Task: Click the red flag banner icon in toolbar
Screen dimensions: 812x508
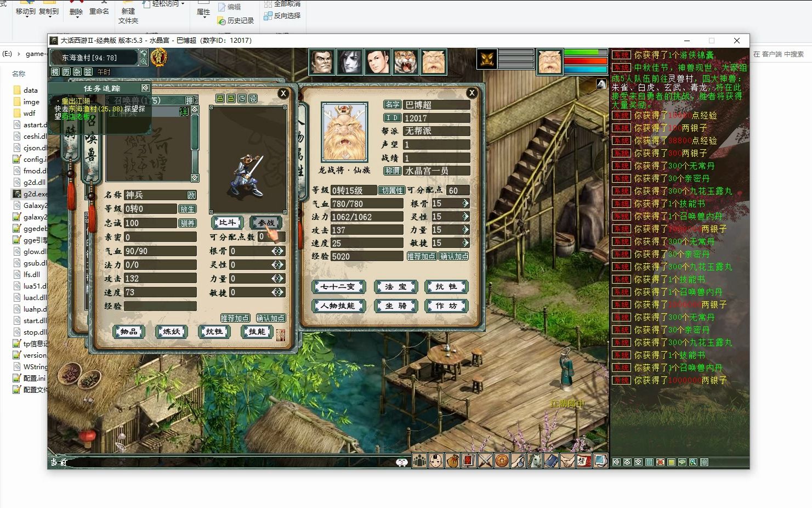Action: [x=469, y=461]
